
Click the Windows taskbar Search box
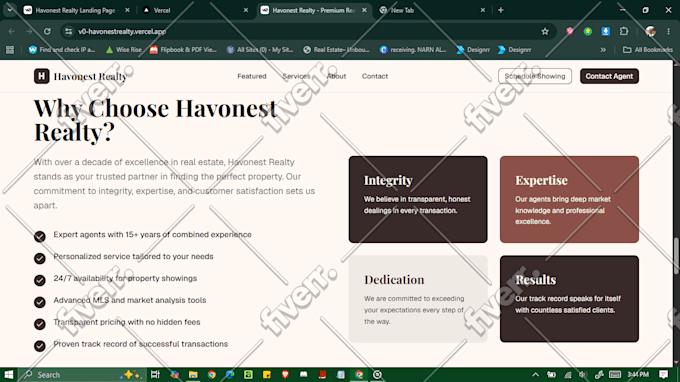point(81,375)
